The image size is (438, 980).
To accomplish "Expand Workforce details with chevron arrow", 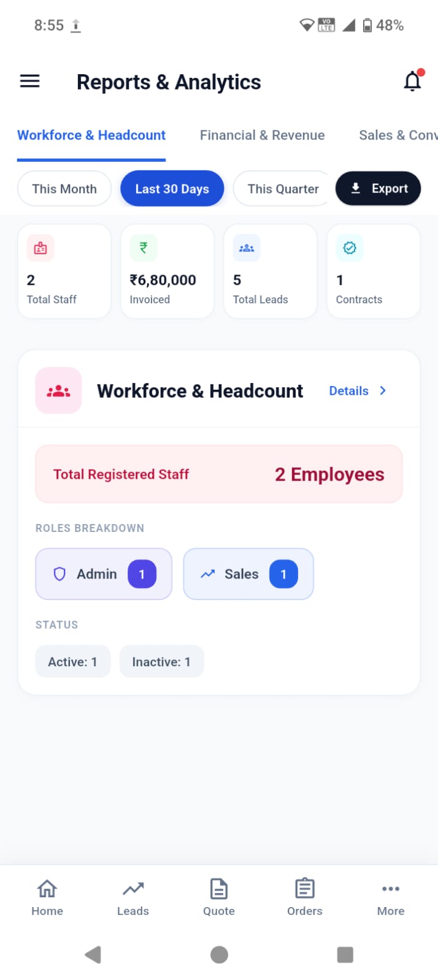I will pos(383,390).
